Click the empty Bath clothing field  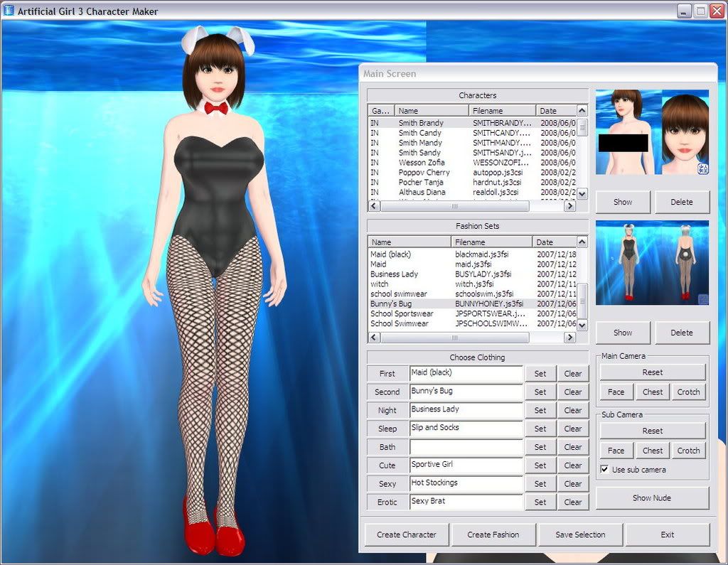[x=466, y=446]
